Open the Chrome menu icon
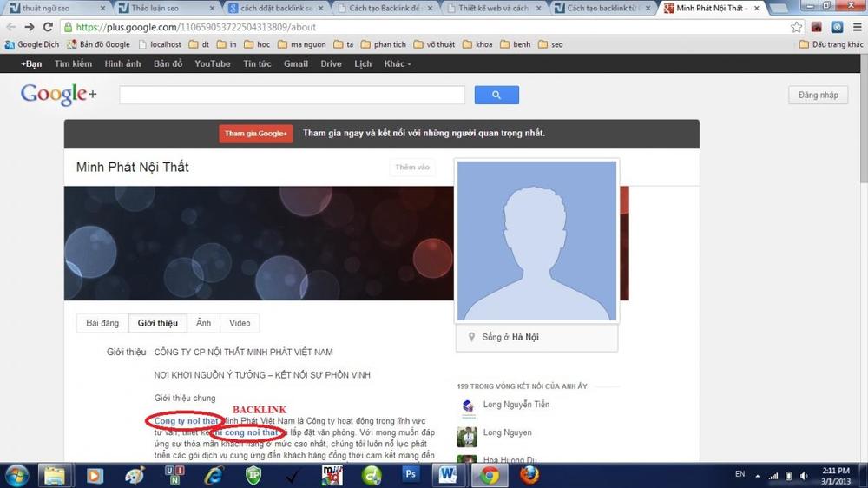Image resolution: width=868 pixels, height=488 pixels. tap(857, 27)
